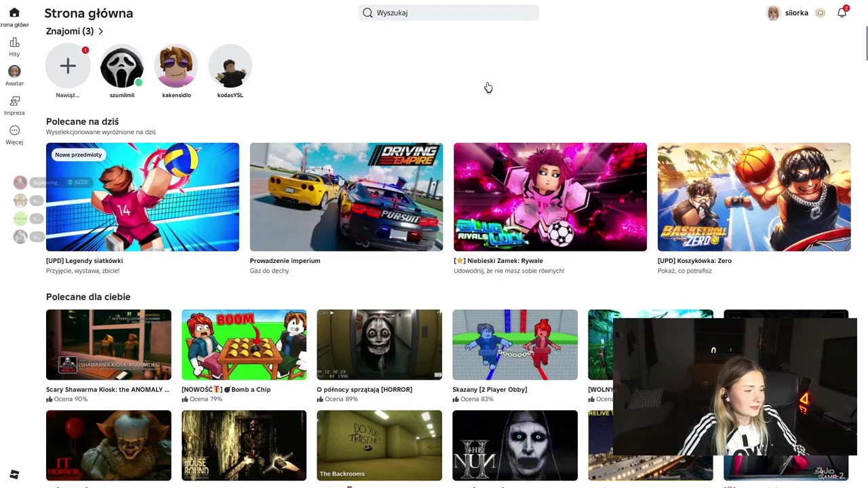Open friend kodasYSL avatar

coord(231,66)
